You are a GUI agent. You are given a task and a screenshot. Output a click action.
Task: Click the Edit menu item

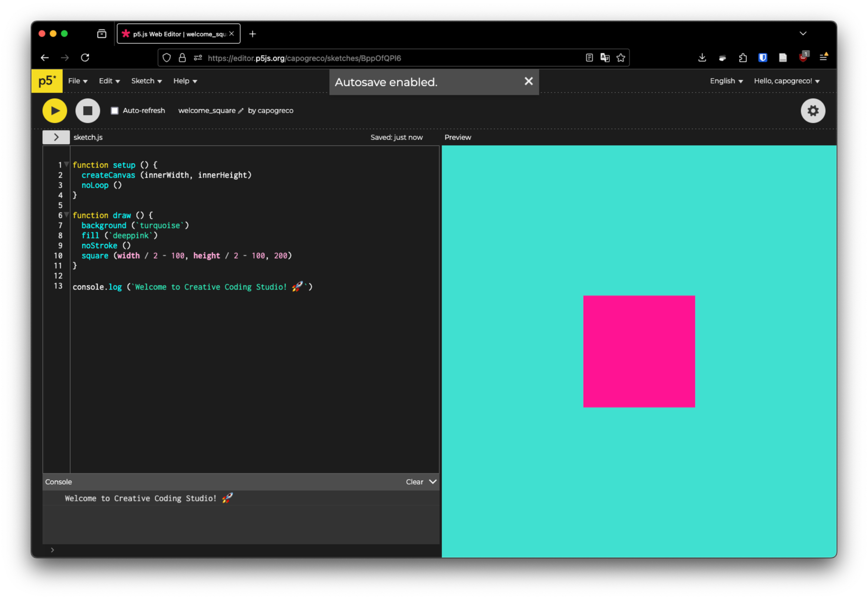point(108,80)
